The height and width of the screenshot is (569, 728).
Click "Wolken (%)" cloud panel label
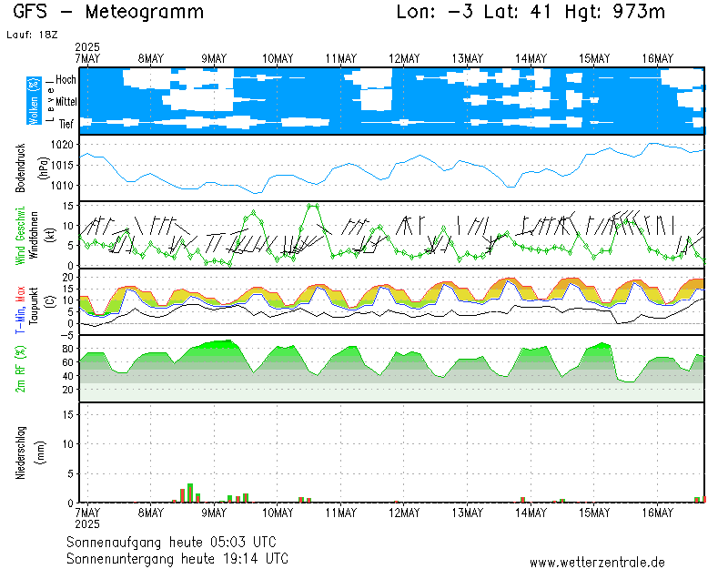34,101
